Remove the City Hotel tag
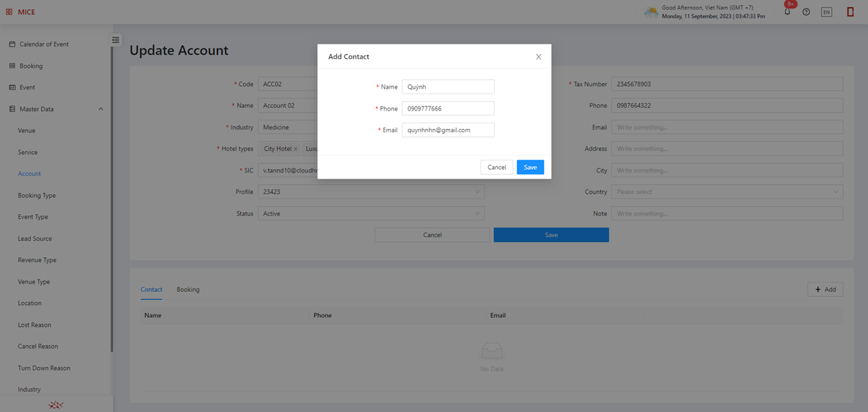 pos(295,149)
